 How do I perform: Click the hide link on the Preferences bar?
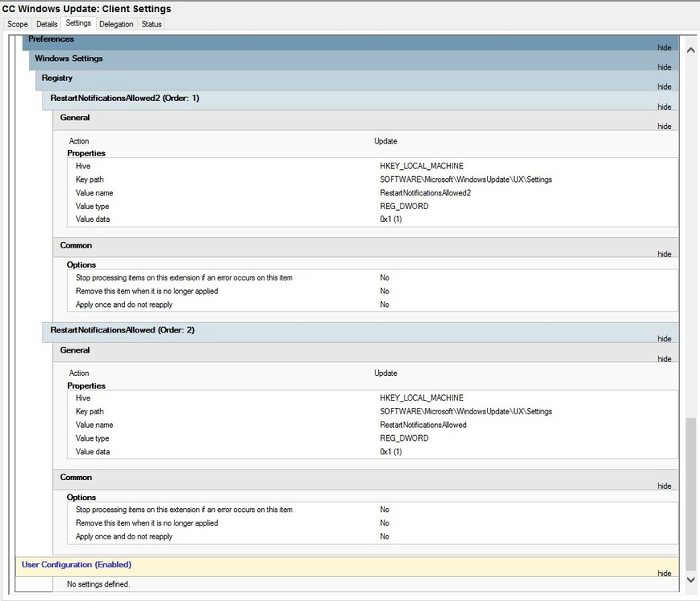(664, 48)
